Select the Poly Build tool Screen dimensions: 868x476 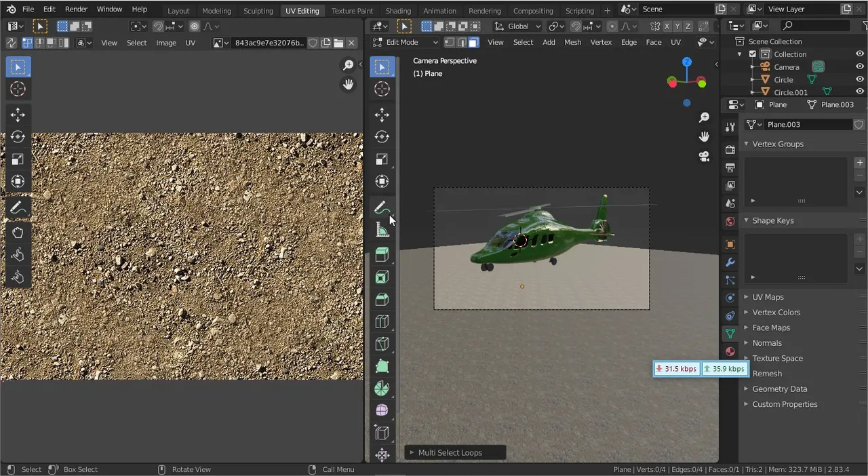point(382,367)
